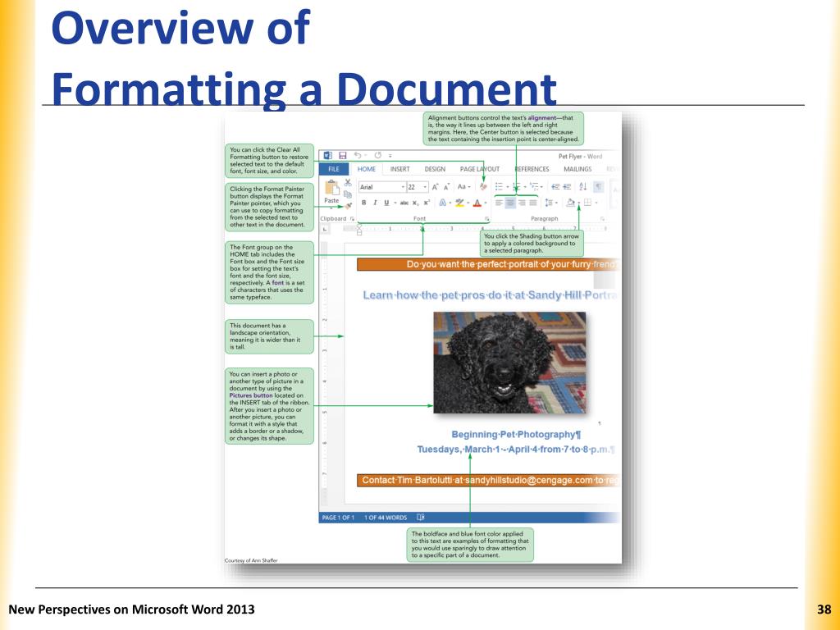The image size is (840, 630).
Task: Copy selection with the Copy icon
Action: 348,195
